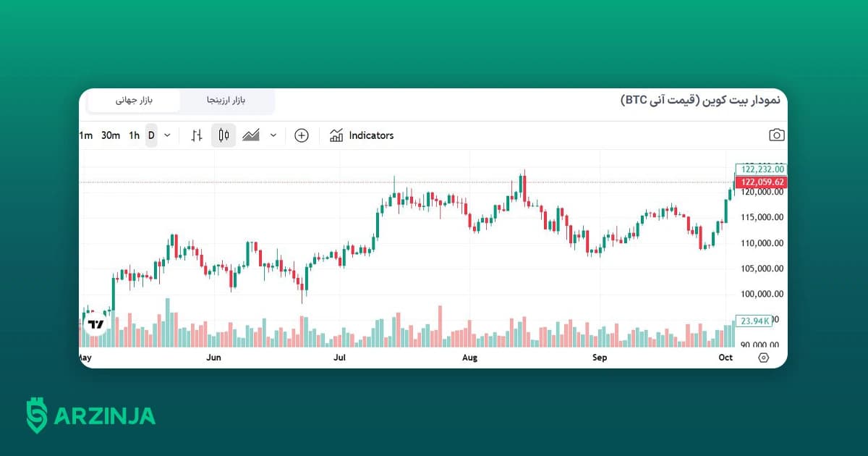Open the area chart style icon
Screen dimensions: 868x456
tap(252, 135)
